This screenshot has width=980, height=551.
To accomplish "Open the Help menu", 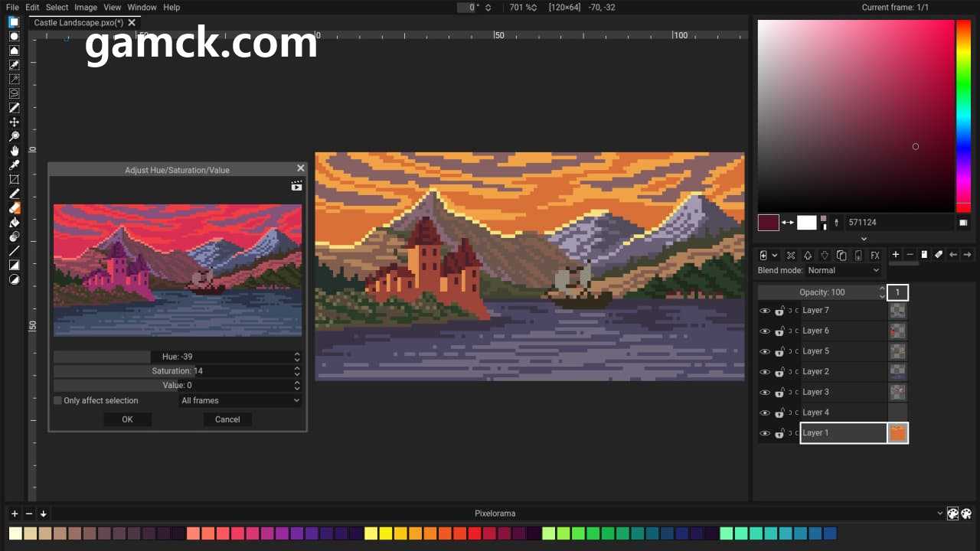I will (x=171, y=7).
